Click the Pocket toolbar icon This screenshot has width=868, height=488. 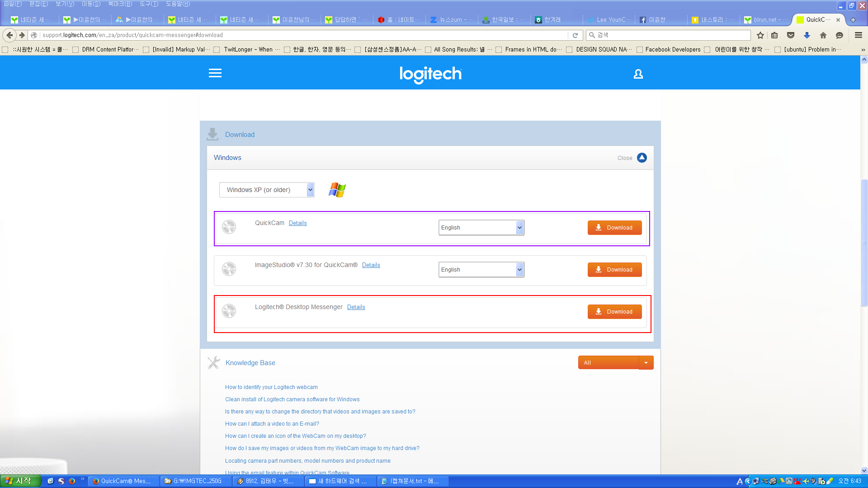[x=791, y=35]
